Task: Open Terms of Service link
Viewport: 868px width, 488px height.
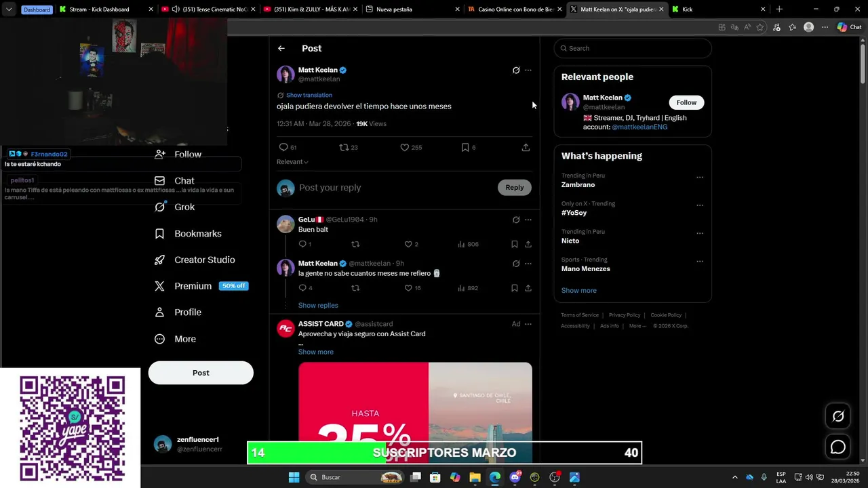Action: click(580, 315)
